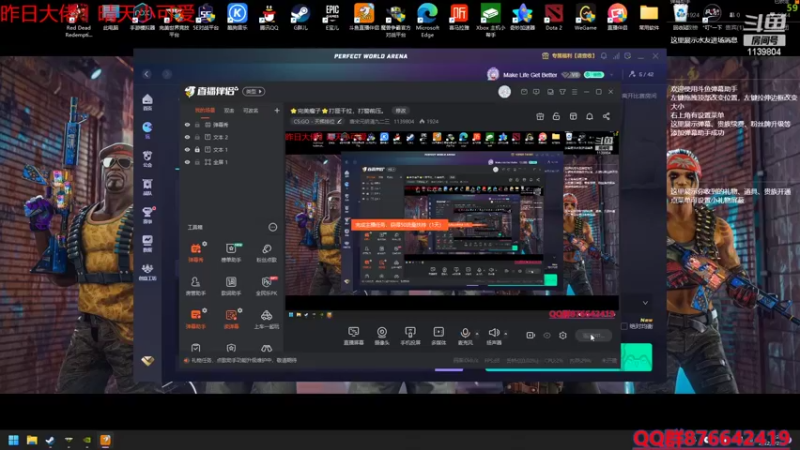Open Microsoft Edge from the desktop
The image size is (800, 450).
427,19
